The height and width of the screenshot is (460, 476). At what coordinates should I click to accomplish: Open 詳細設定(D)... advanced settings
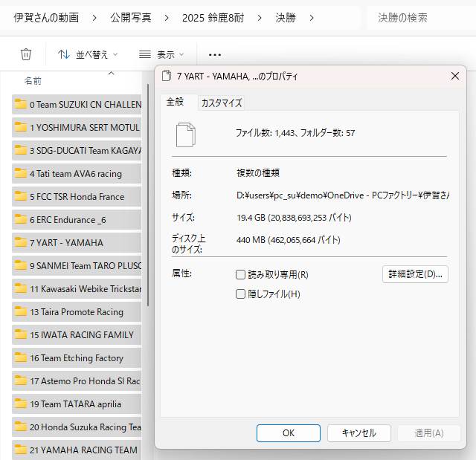(x=415, y=274)
